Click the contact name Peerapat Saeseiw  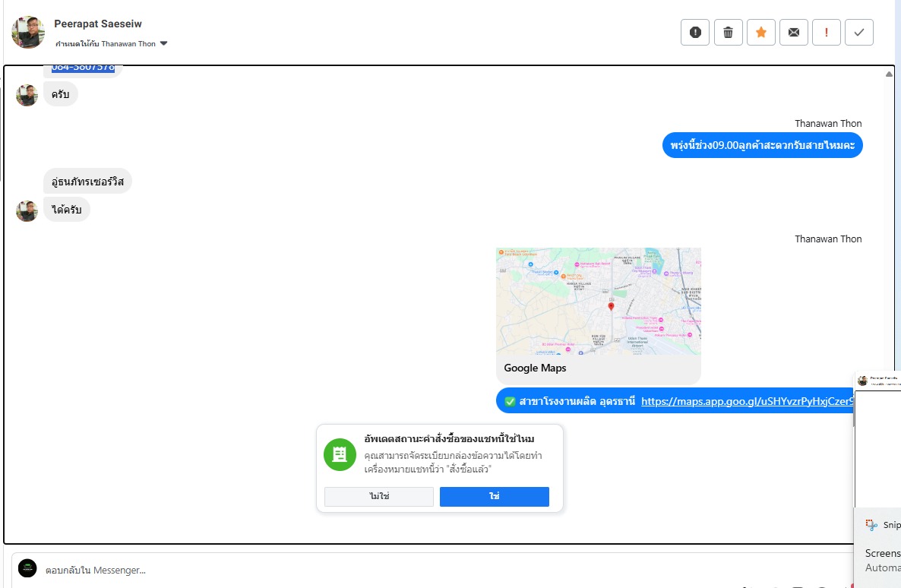pyautogui.click(x=98, y=24)
